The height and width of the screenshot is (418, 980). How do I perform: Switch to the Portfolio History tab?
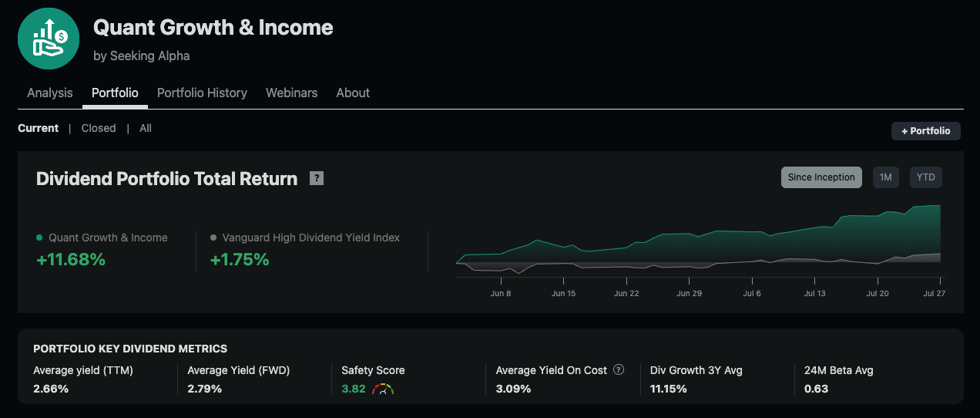click(x=202, y=93)
